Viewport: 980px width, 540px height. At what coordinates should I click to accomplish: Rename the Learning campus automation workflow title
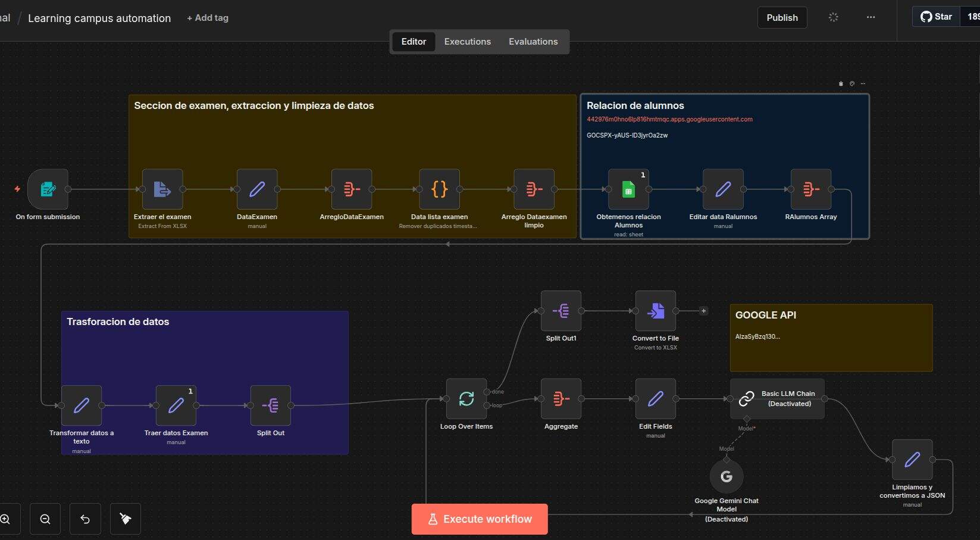point(99,18)
